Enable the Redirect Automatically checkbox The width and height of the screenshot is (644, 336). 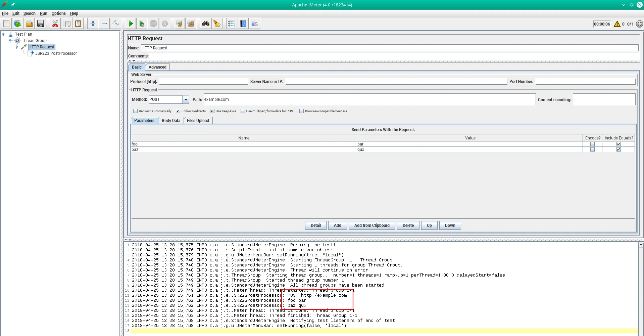coord(136,111)
